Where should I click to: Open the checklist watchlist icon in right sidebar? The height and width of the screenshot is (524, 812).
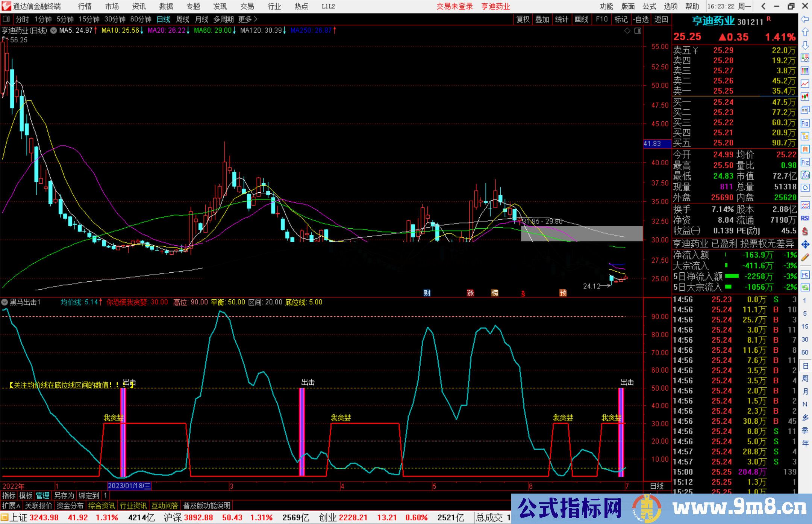coord(805,58)
